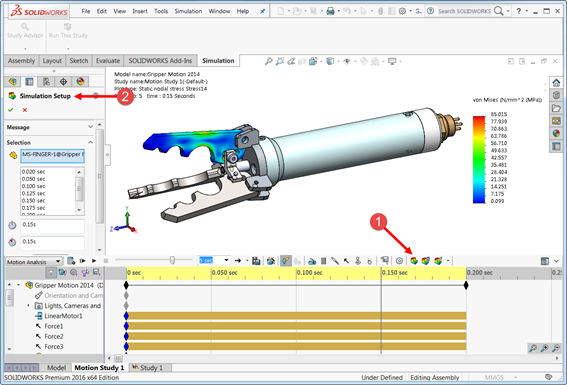Click the end key point of top timeline bar

coord(466,285)
